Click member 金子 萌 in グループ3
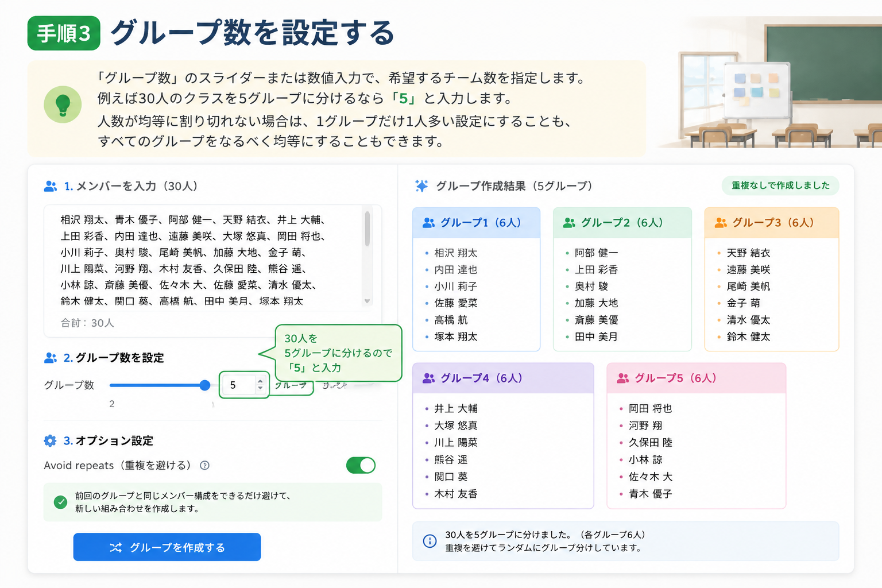Viewport: 882px width, 588px height. pos(744,303)
